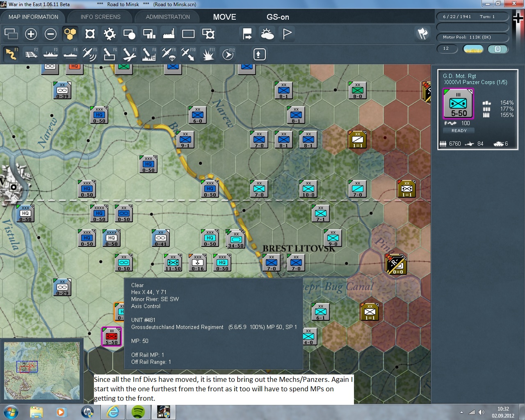Viewport: 525px width, 420px height.
Task: Click the factory toolbar icon
Action: point(169,34)
